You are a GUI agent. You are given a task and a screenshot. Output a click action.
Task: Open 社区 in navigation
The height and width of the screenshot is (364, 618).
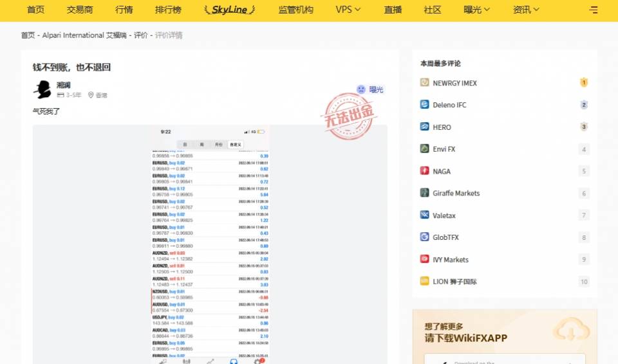[433, 10]
